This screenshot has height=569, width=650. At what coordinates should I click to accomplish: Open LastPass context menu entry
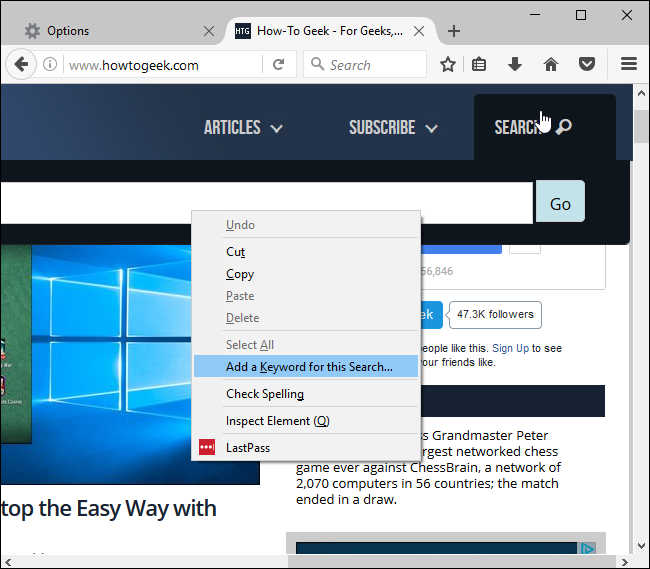(x=306, y=448)
